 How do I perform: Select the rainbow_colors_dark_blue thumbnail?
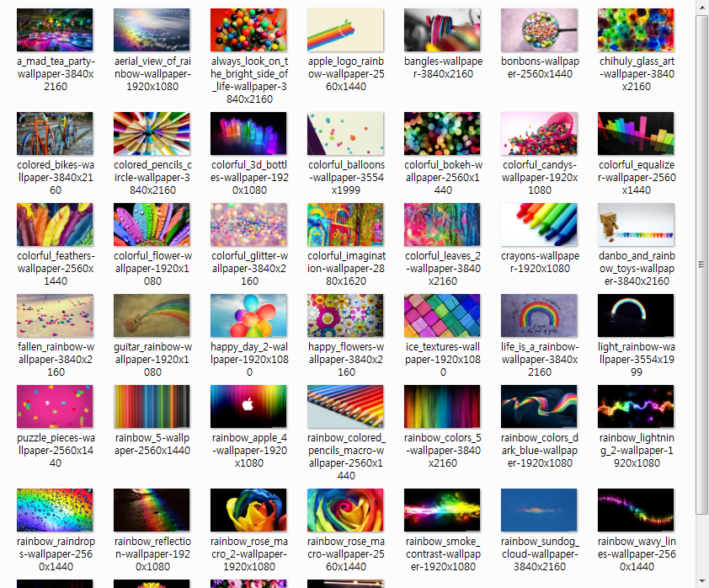coord(539,406)
